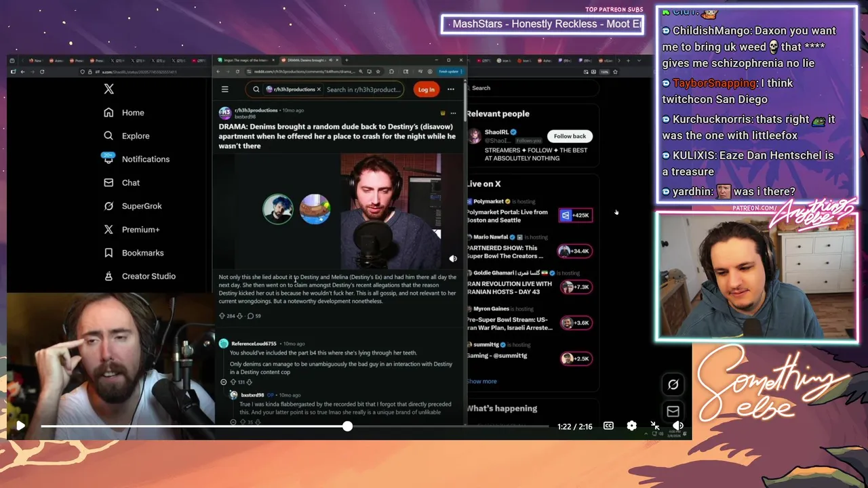Screen dimensions: 868x488
Task: Bookmark star in right browser toolbar
Action: coord(615,72)
